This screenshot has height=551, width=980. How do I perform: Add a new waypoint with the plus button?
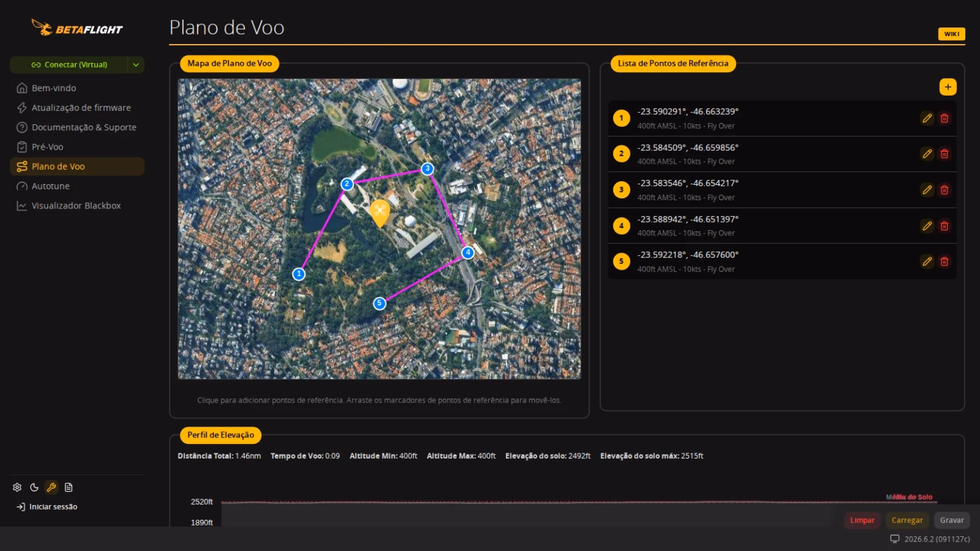(x=947, y=87)
